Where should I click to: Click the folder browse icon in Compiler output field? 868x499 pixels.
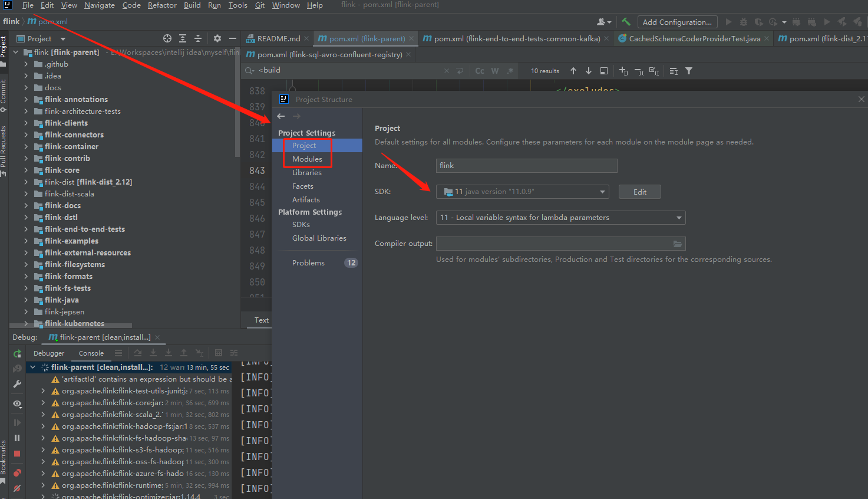(678, 244)
